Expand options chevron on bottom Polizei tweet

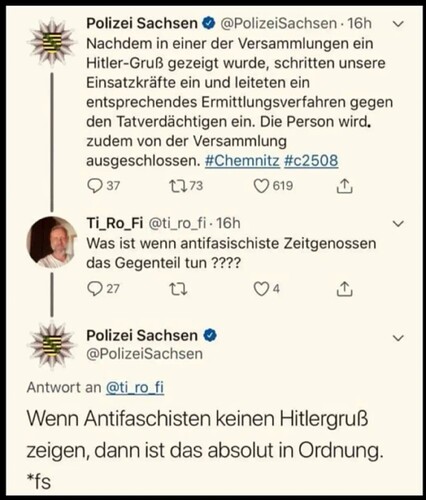[x=399, y=338]
